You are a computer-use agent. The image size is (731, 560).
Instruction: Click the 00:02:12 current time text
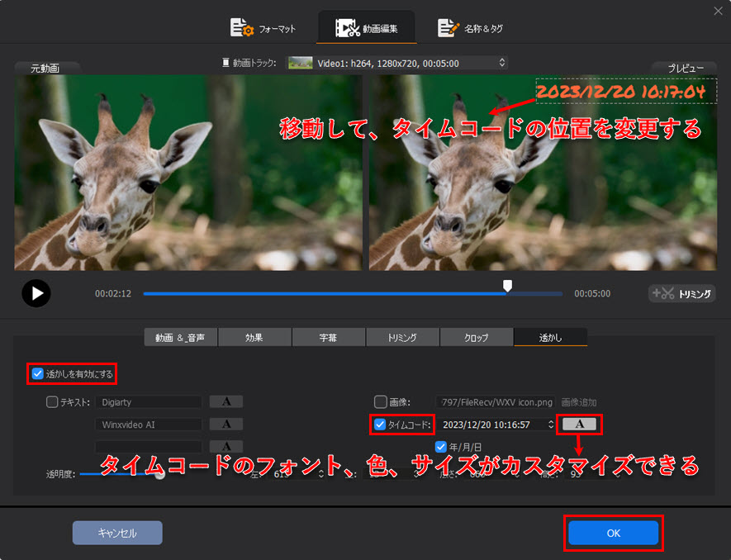tap(113, 294)
